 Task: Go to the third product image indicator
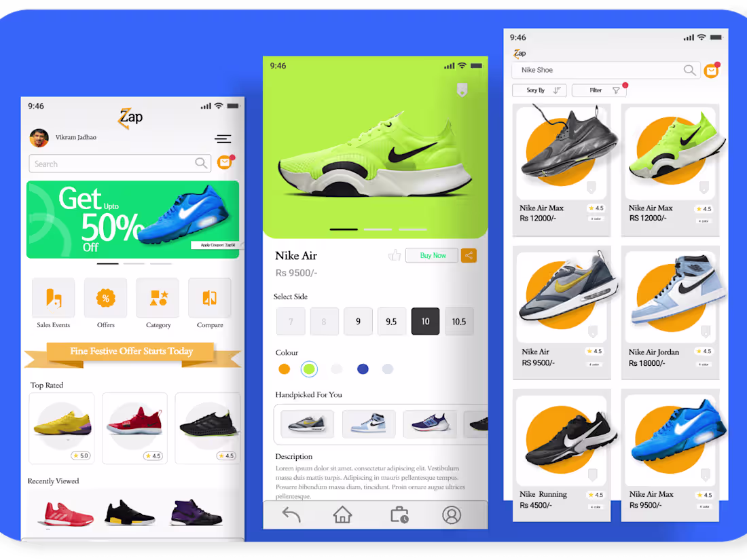(x=413, y=229)
